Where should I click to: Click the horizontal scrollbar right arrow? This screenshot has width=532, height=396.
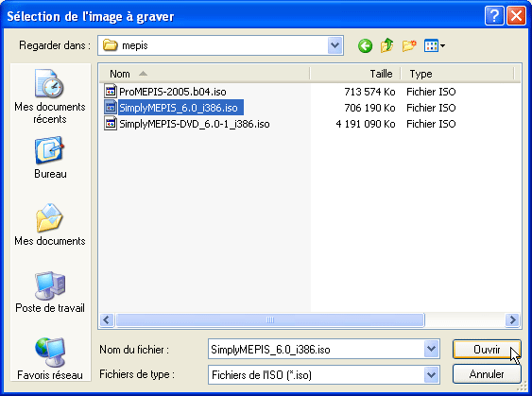click(513, 319)
